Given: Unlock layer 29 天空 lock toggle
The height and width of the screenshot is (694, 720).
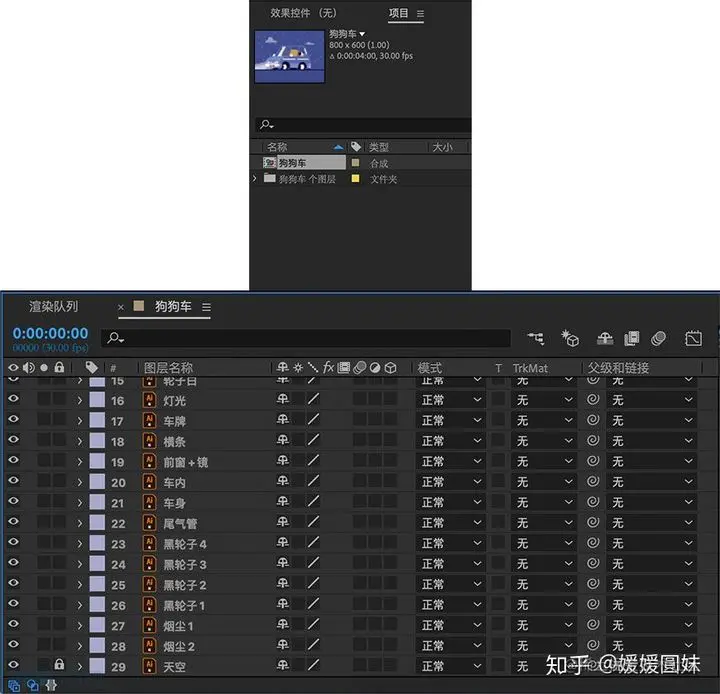Looking at the screenshot, I should (x=59, y=664).
